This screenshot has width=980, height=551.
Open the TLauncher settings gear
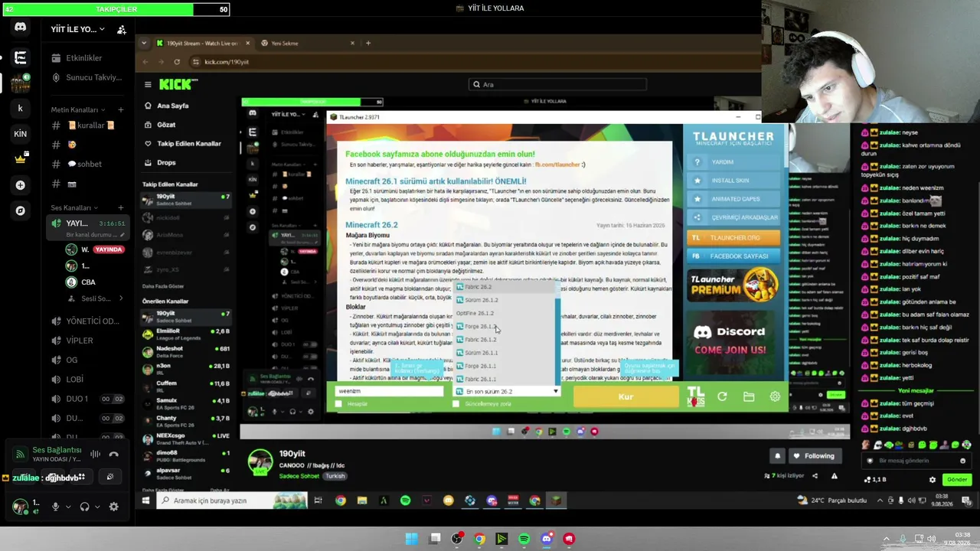[775, 396]
